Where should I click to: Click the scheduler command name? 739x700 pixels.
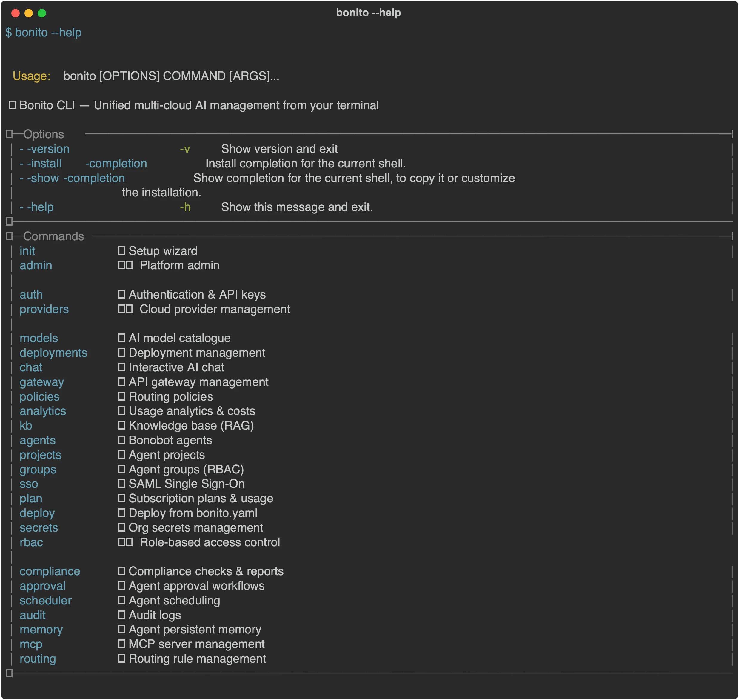pos(45,600)
